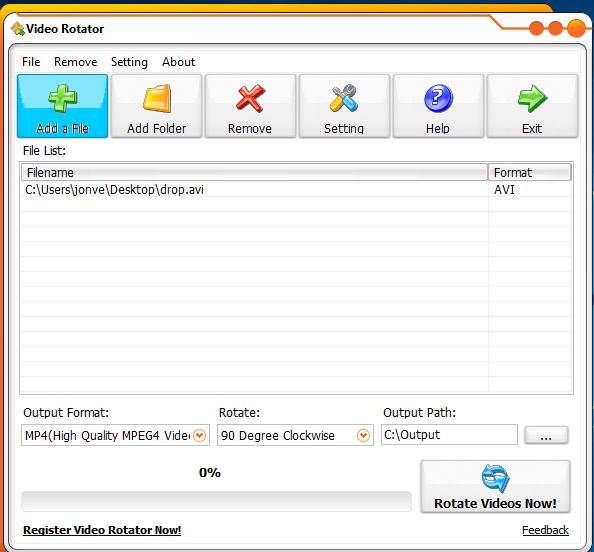Click the red X Remove icon
Image resolution: width=594 pixels, height=552 pixels.
coord(250,98)
